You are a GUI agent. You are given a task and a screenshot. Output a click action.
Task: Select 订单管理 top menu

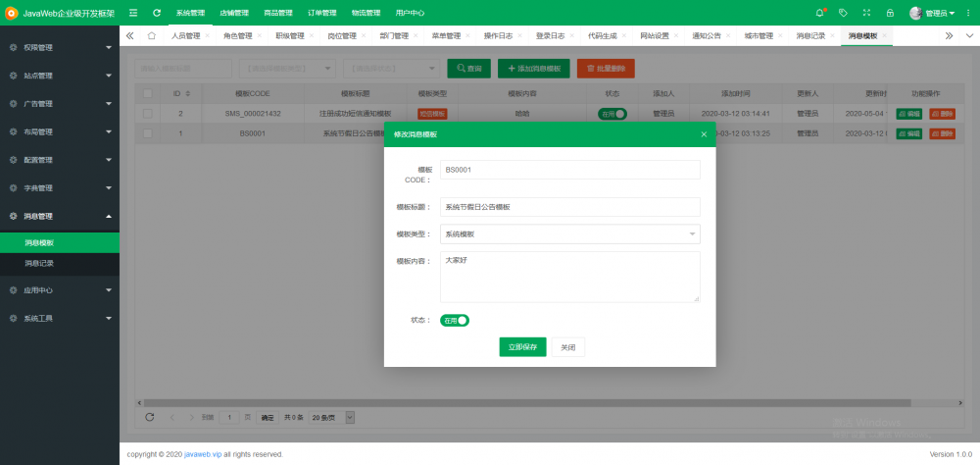point(321,13)
